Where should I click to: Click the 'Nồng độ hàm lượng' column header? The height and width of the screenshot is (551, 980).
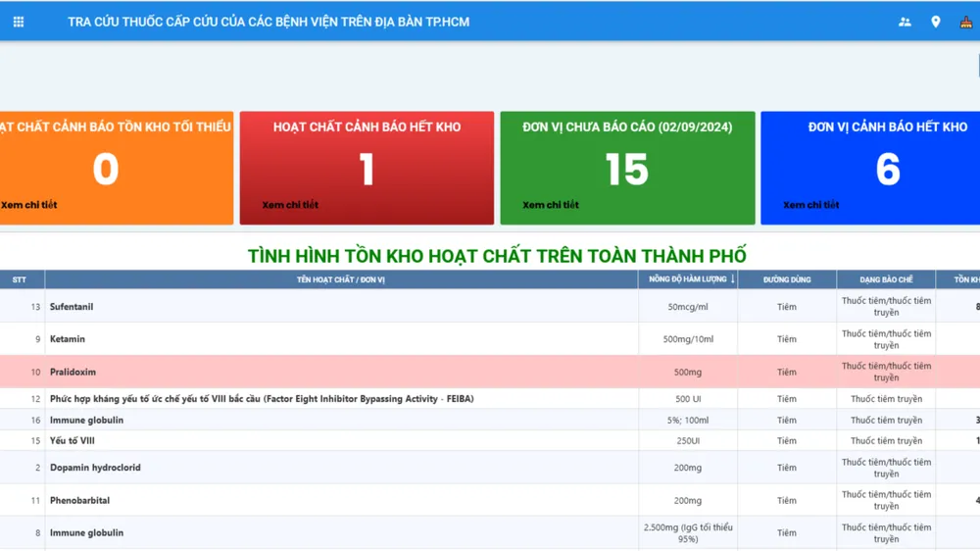(x=688, y=279)
